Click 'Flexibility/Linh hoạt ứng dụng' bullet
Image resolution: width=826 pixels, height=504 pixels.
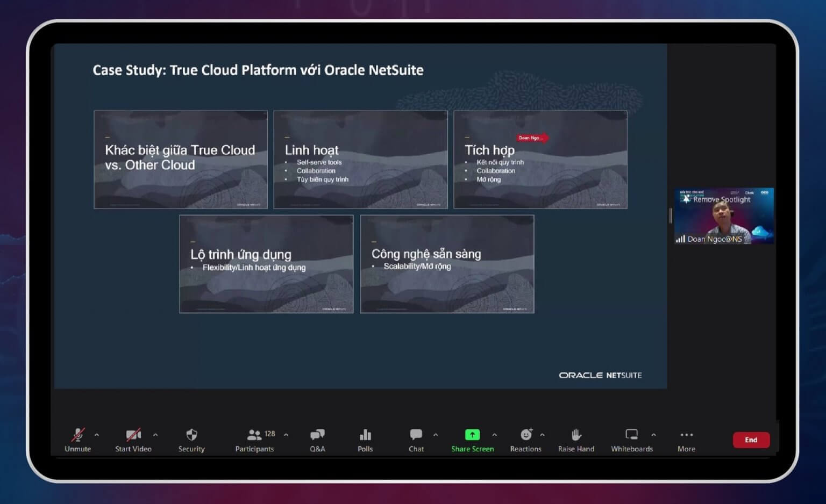coord(254,268)
